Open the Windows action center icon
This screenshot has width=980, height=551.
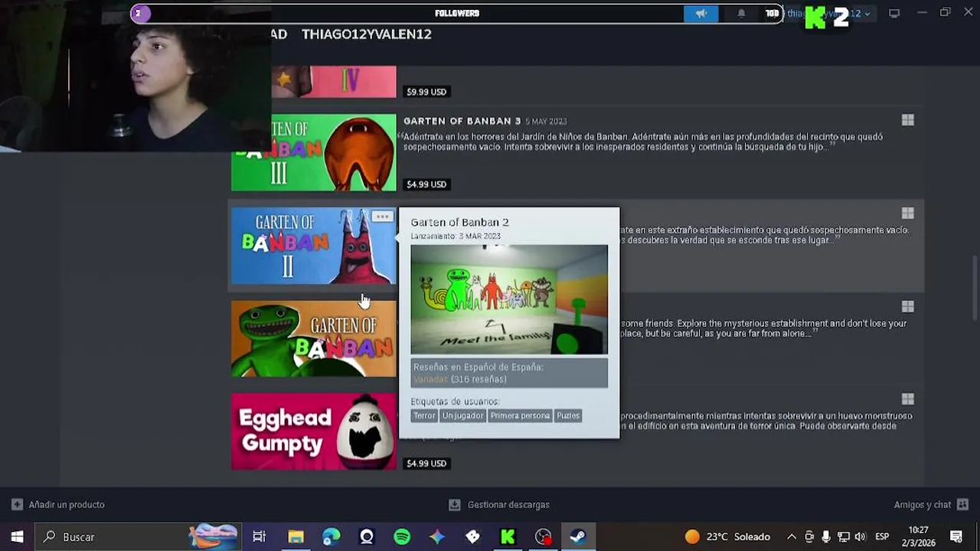[x=956, y=537]
